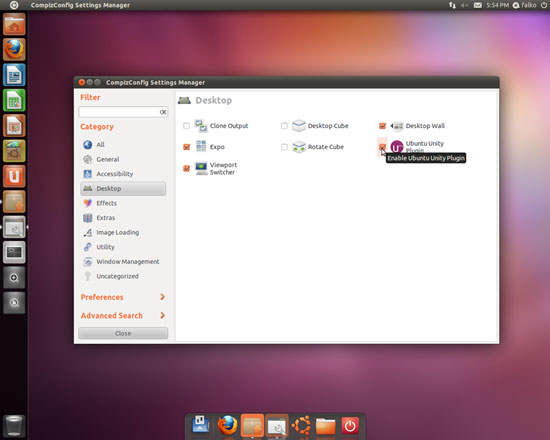Click the Rotate Cube label
Viewport: 550px width, 440px height.
point(326,147)
